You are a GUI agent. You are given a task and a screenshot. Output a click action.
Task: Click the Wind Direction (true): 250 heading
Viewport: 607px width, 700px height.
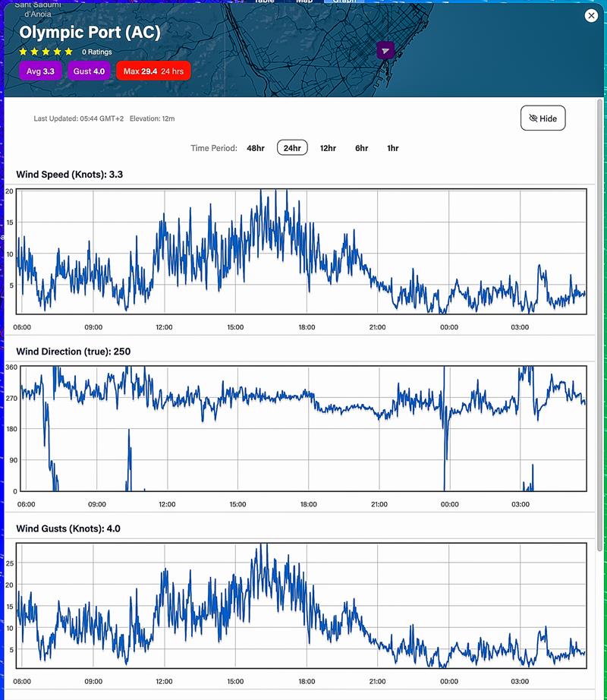pyautogui.click(x=73, y=352)
